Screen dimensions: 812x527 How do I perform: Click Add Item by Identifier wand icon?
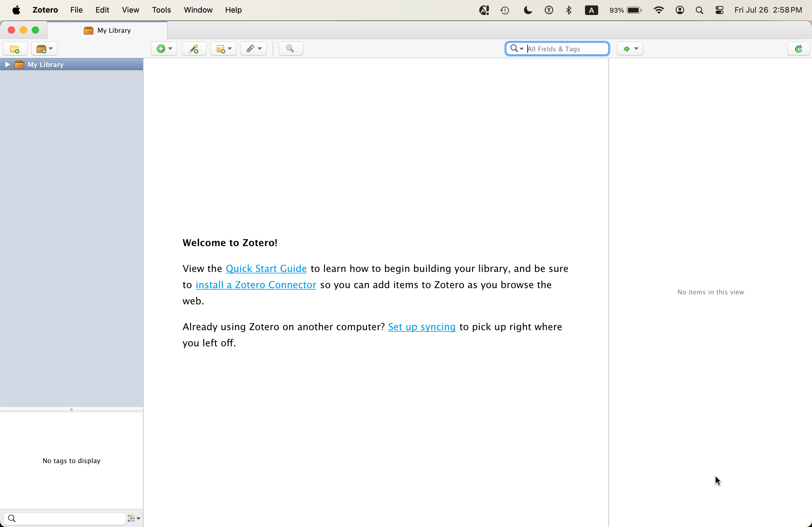[194, 49]
